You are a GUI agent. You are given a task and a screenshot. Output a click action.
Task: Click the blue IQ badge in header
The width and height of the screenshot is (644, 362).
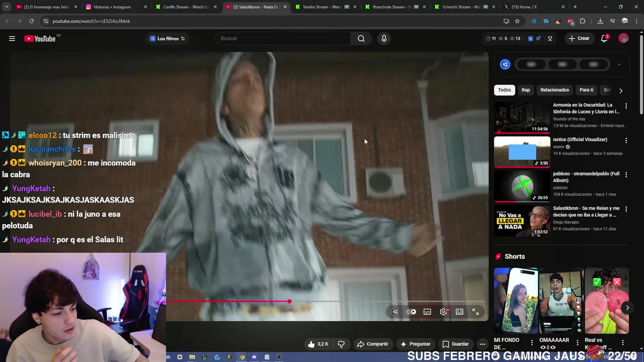pos(530,39)
